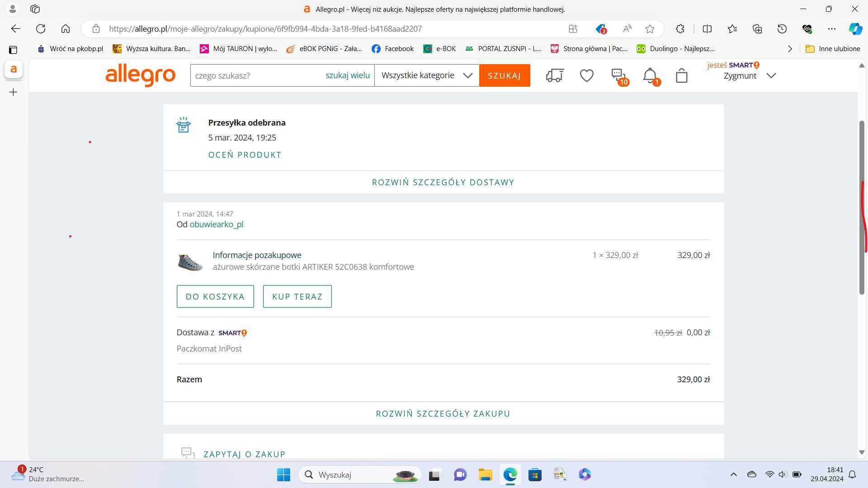Screen dimensions: 868x488
Task: Click the SZUKAJ search button
Action: (x=505, y=75)
